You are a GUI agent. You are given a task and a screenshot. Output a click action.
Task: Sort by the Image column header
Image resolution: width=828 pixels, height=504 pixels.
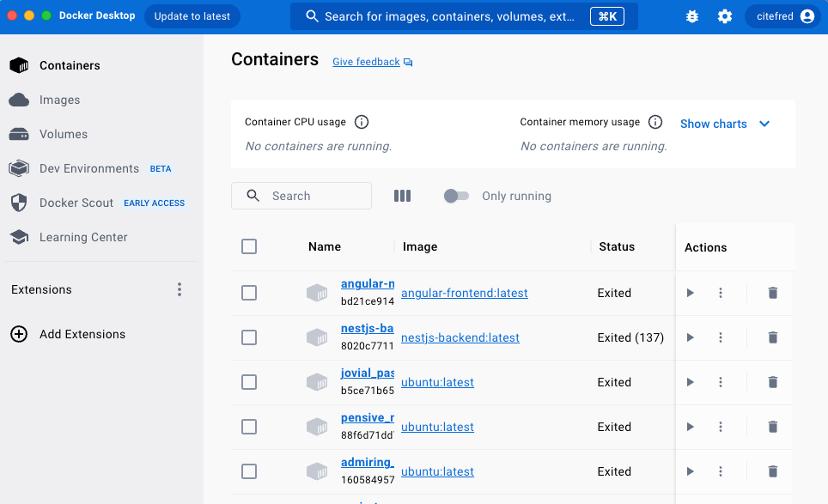[x=420, y=246]
